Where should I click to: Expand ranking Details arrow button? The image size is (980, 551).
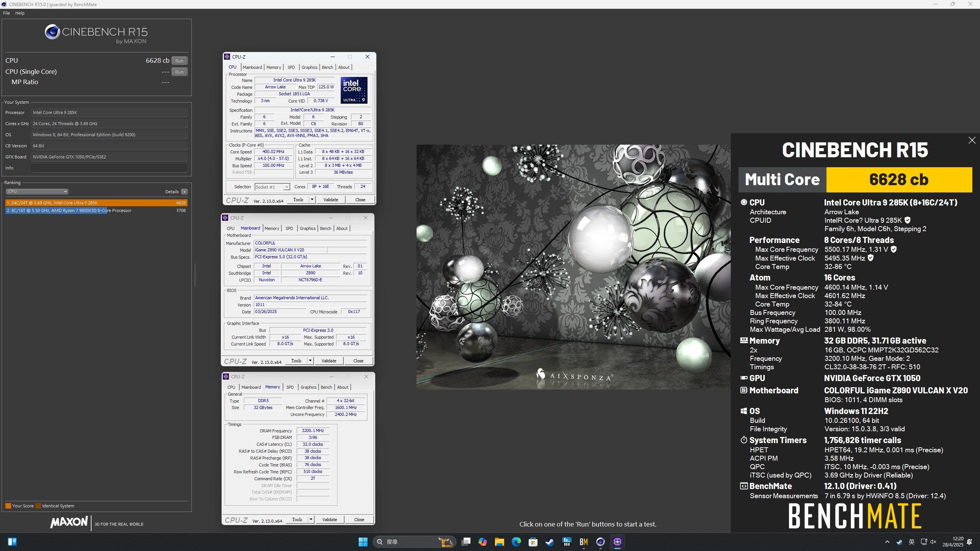click(185, 192)
